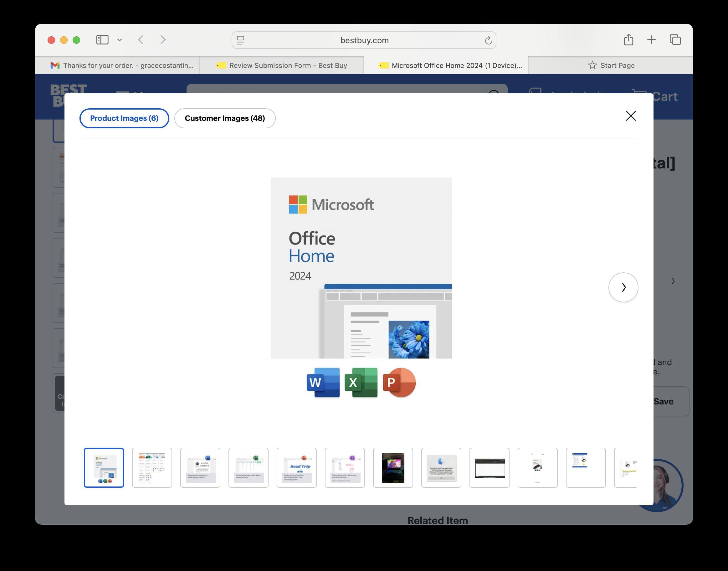The image size is (728, 571).
Task: Click the page reader icon in address bar
Action: pyautogui.click(x=241, y=40)
